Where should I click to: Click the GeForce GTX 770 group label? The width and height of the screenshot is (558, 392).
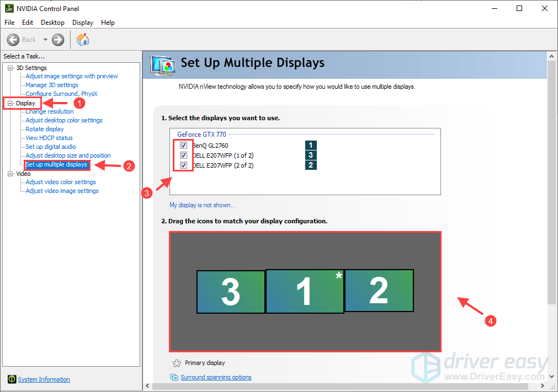coord(202,135)
